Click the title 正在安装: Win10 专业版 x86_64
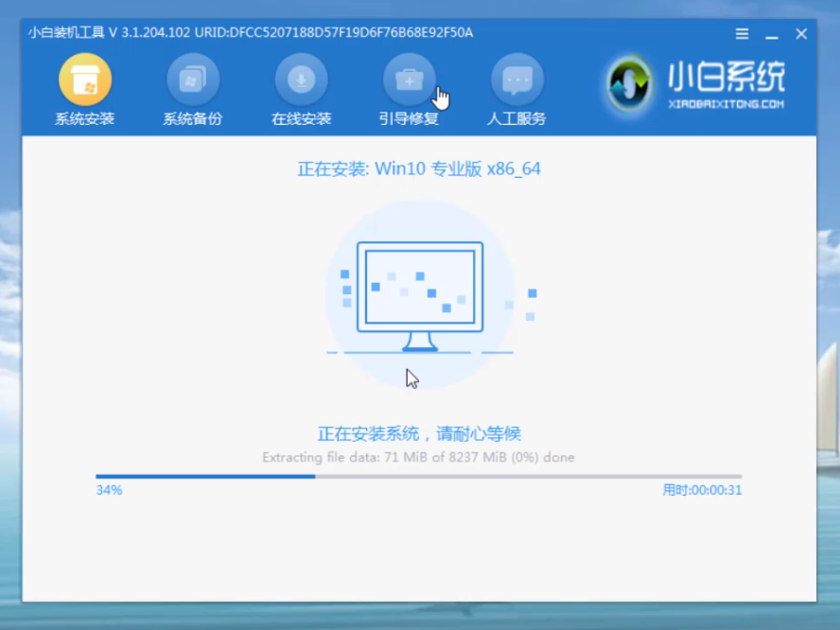Image resolution: width=840 pixels, height=630 pixels. 420,168
